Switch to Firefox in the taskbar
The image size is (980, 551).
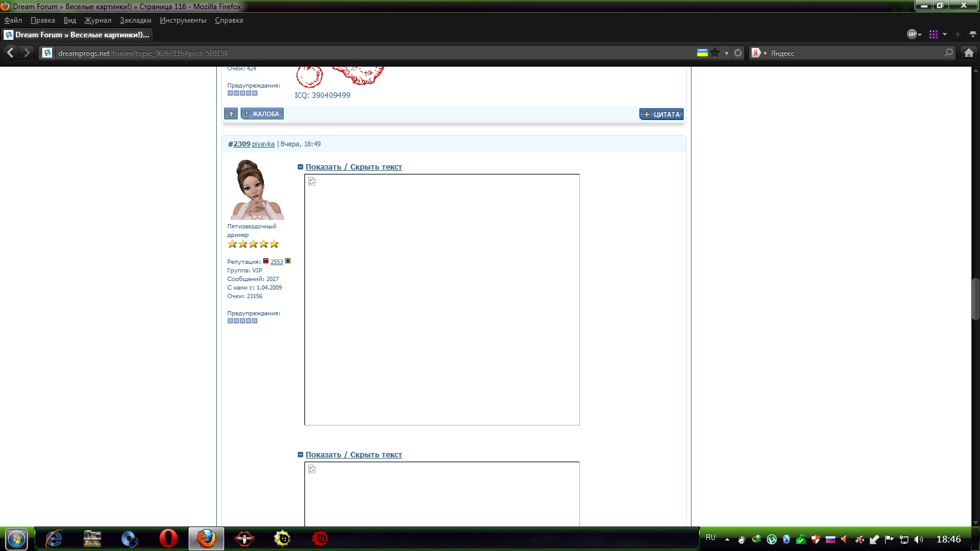[x=206, y=539]
